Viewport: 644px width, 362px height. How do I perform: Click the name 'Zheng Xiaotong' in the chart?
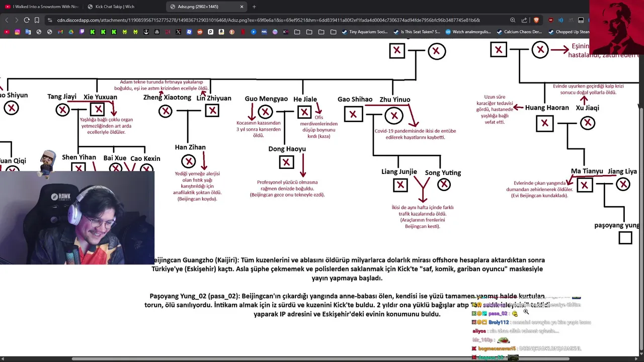pos(167,98)
